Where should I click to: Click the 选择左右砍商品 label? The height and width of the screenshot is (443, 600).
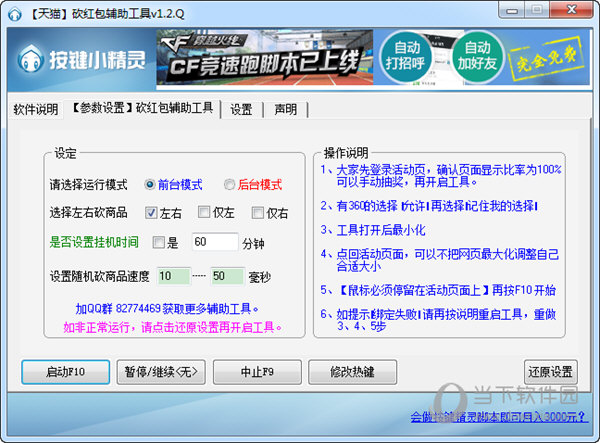88,212
